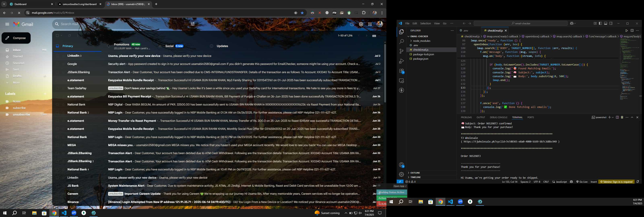Select checkbox for Google Security alert email

(x=58, y=64)
